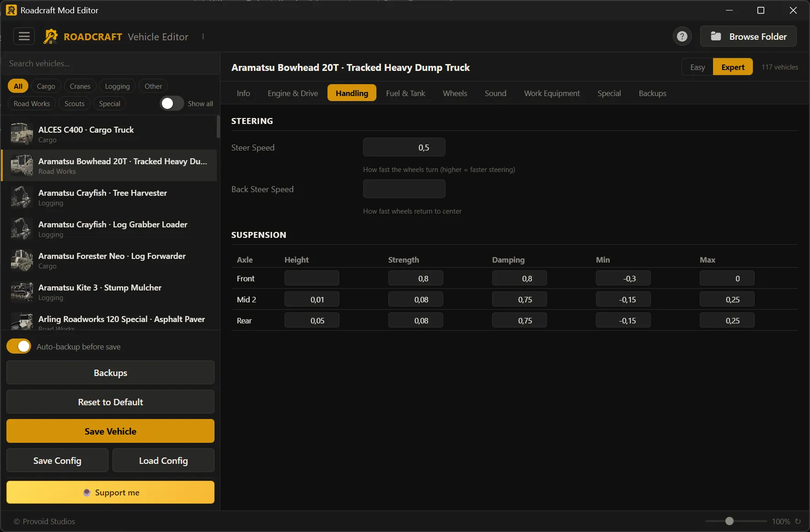Click the Support me button

[110, 492]
